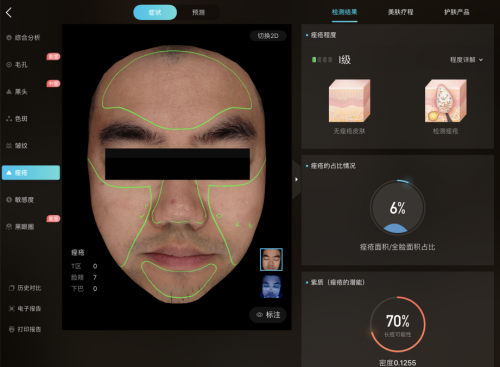
Task: Open the 美肤疗程 treatment tab
Action: pos(401,12)
